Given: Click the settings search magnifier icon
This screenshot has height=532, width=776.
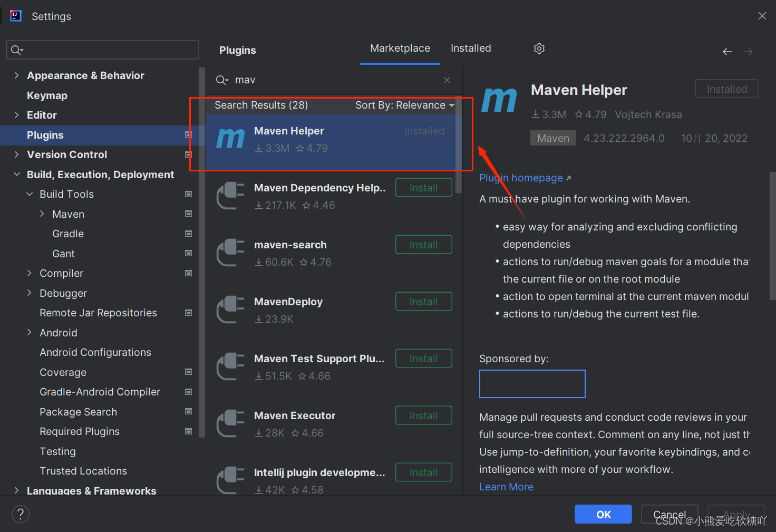Looking at the screenshot, I should (17, 50).
